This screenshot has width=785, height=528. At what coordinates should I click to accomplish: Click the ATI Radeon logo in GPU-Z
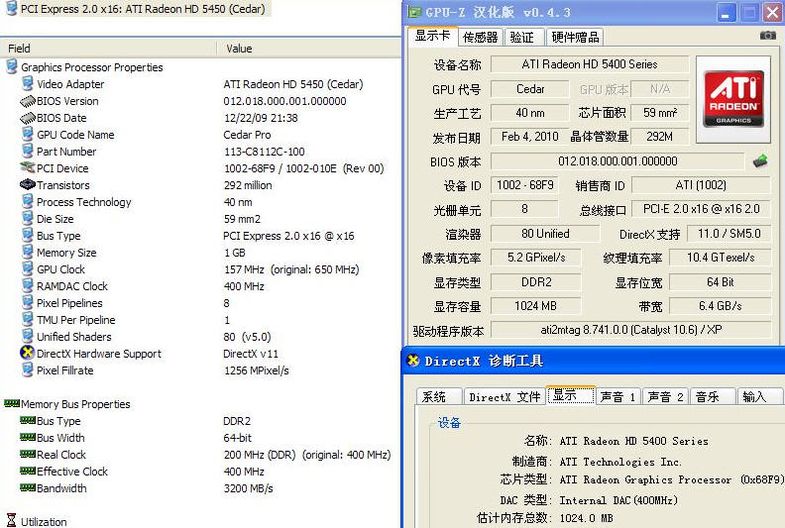click(x=733, y=99)
